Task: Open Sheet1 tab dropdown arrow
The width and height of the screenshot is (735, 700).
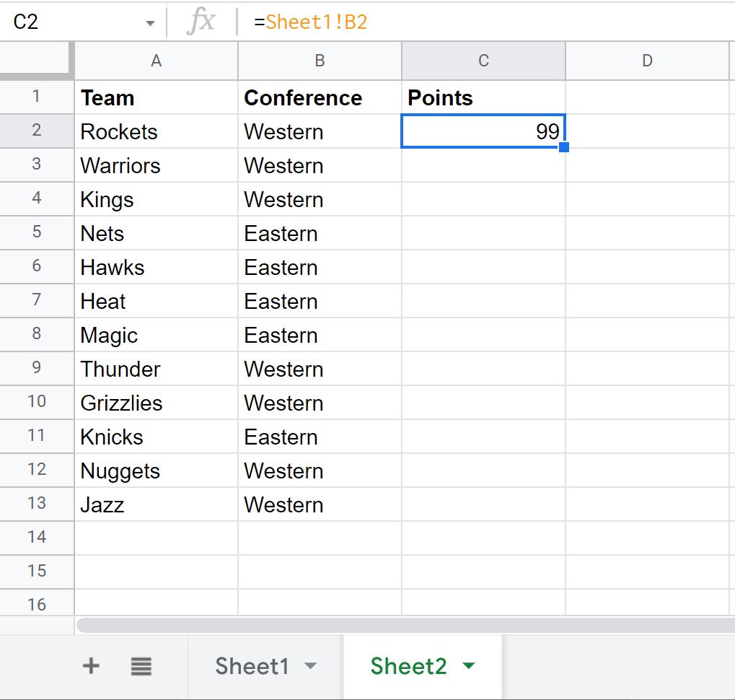Action: click(x=310, y=666)
